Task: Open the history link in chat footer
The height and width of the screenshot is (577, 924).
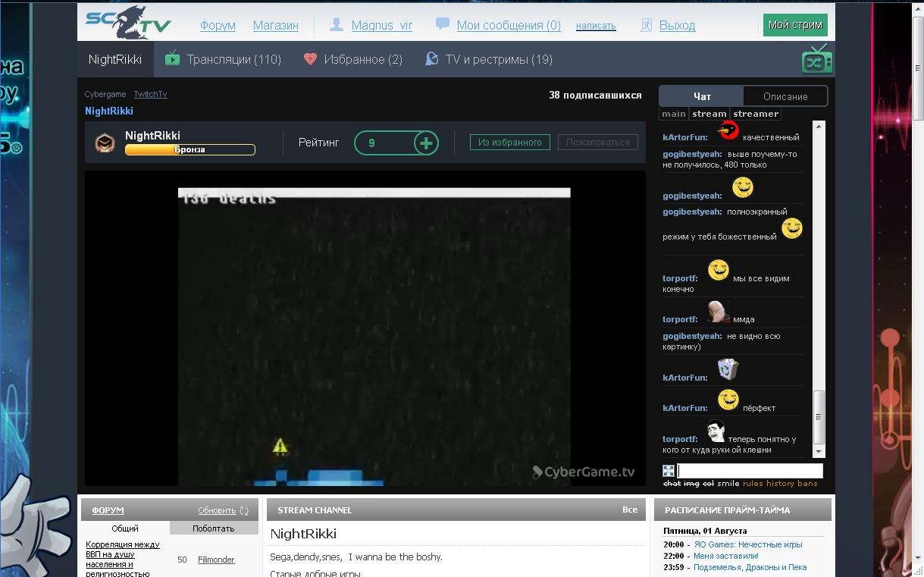Action: [780, 483]
